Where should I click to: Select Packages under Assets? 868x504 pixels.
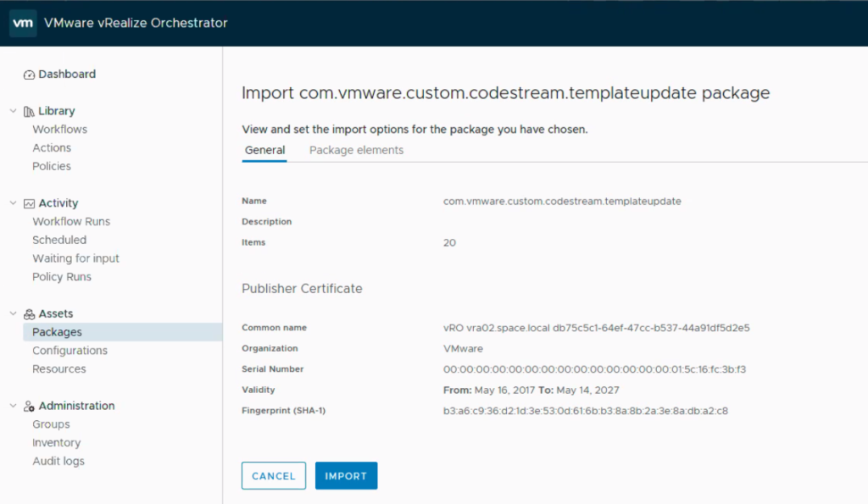click(x=122, y=332)
